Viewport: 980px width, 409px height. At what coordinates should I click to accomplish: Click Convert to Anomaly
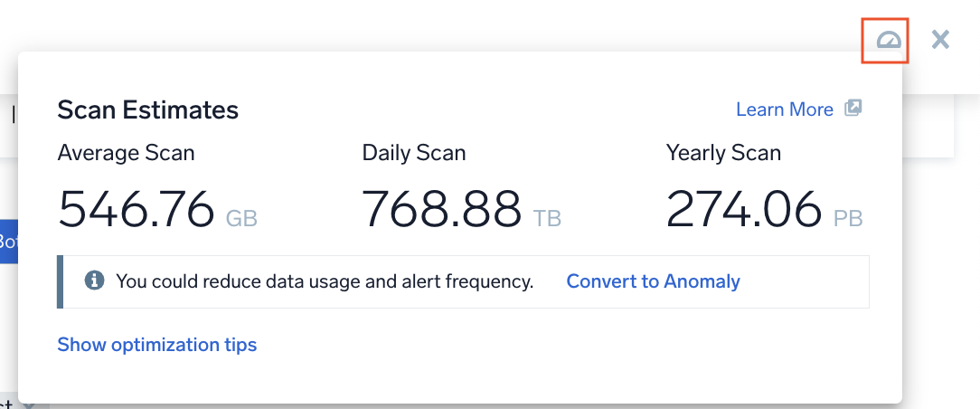[653, 281]
